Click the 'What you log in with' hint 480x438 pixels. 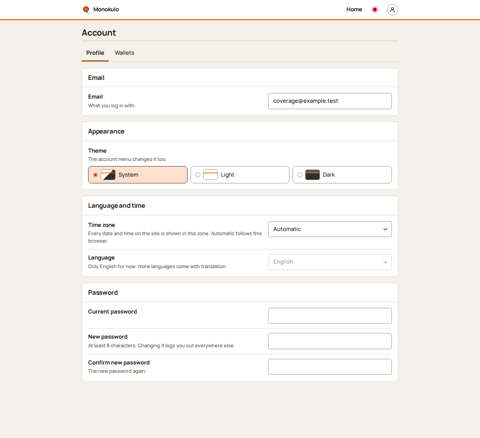(111, 106)
